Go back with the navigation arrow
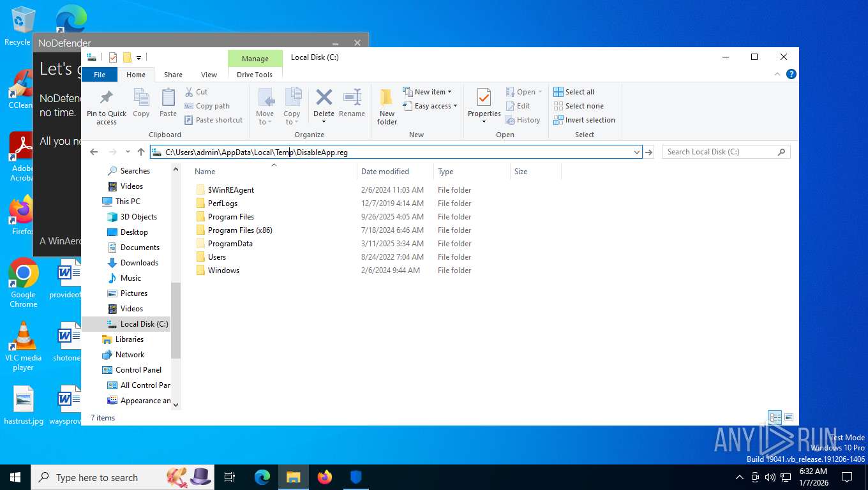Screen dimensions: 868x490 [x=94, y=152]
